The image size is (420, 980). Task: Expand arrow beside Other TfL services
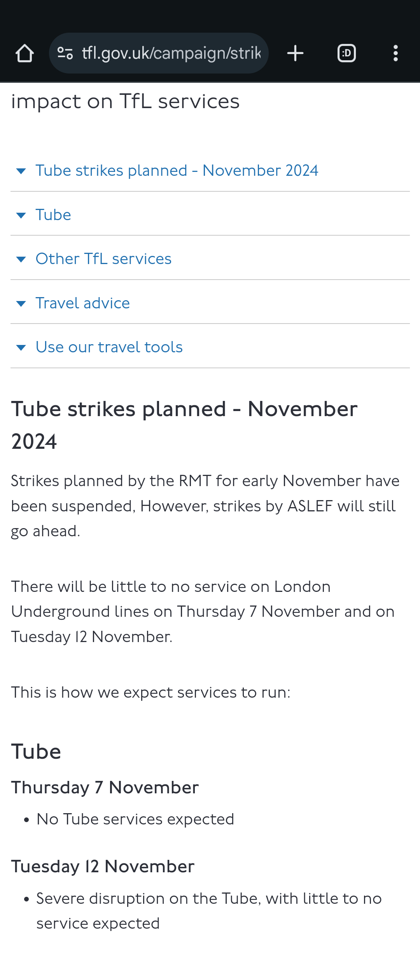pyautogui.click(x=21, y=259)
